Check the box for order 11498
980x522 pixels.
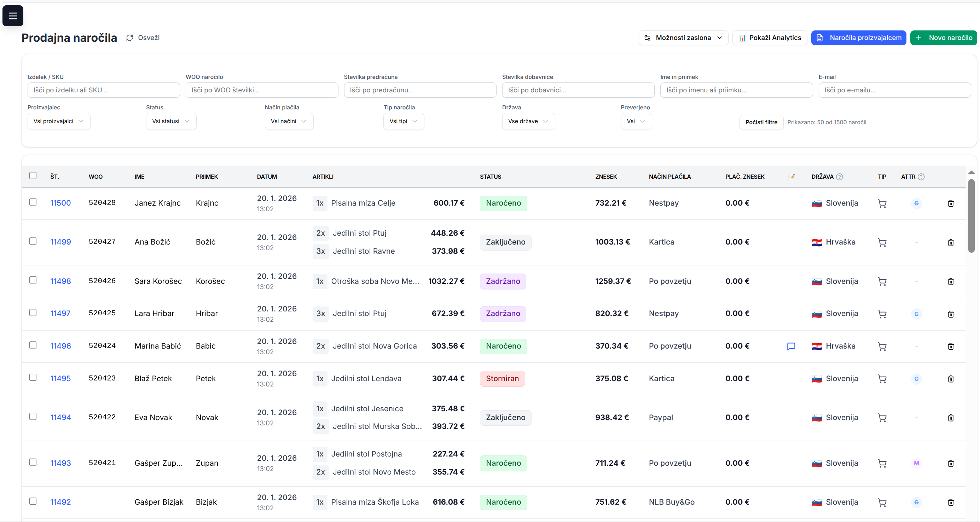[x=33, y=280]
